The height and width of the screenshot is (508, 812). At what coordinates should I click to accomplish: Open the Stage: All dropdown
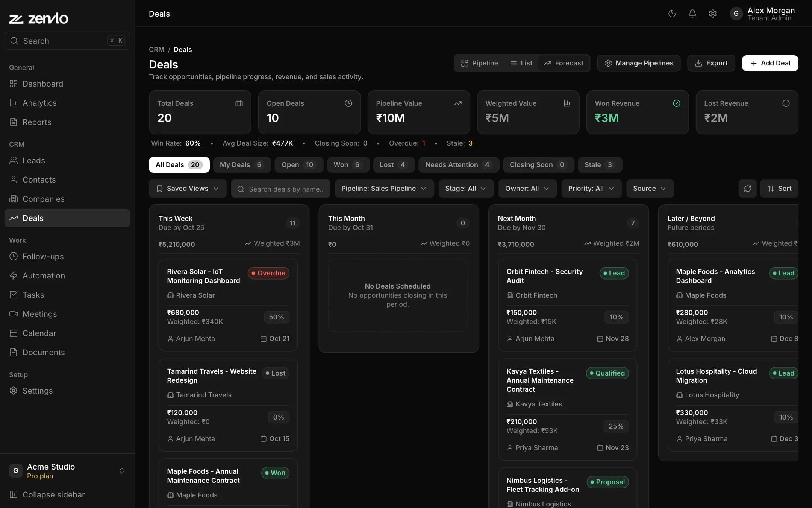[x=466, y=189]
